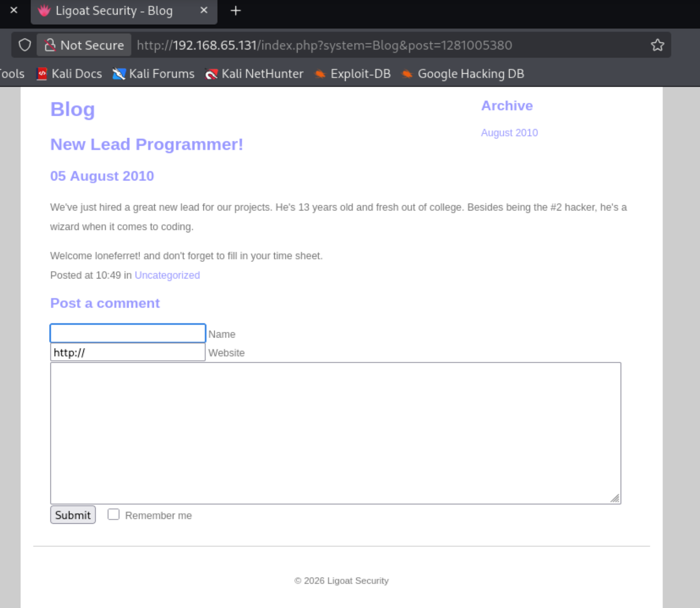Open the Kali Forums bookmark

pos(153,74)
